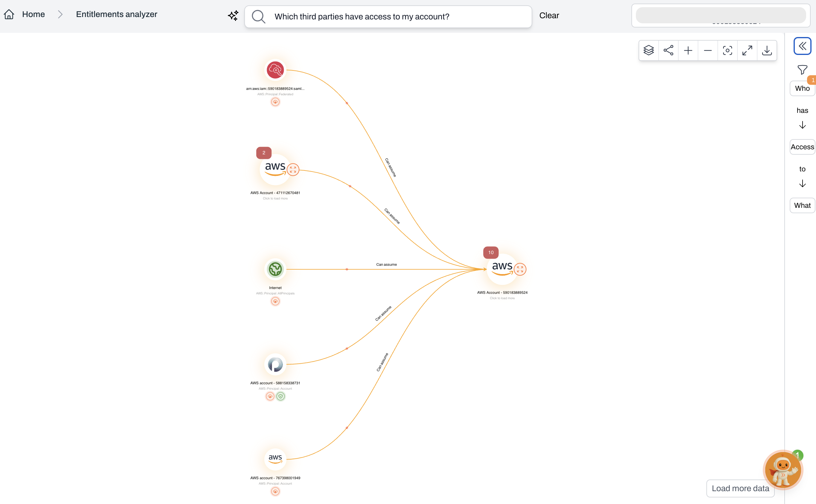Screen dimensions: 816x504
Task: Select 'AWS account - 767398001949' label
Action: (x=275, y=478)
